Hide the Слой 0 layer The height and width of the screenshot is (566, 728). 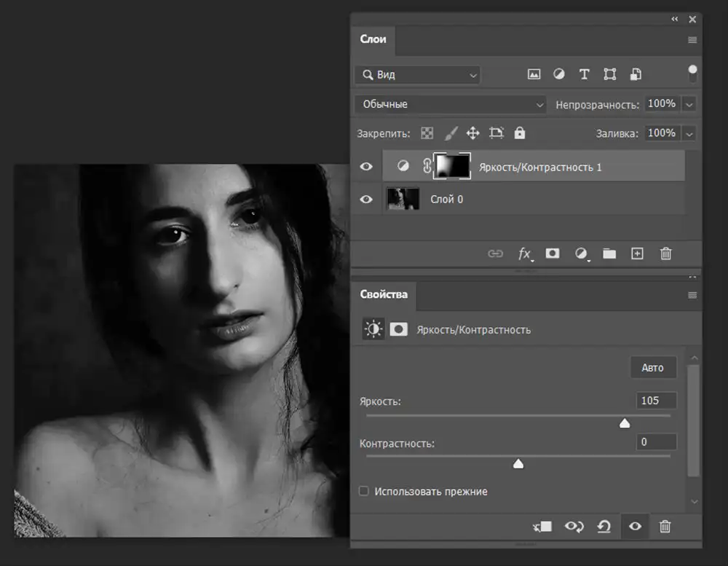point(366,200)
